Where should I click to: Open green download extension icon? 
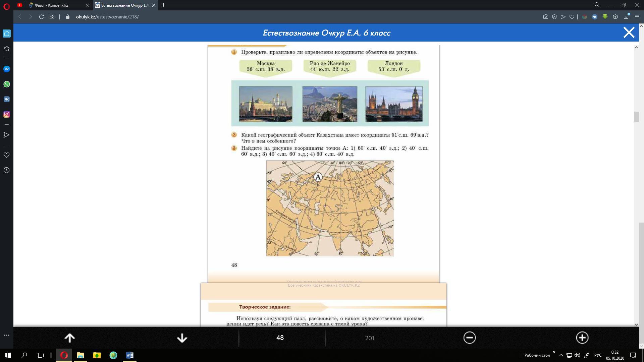[x=605, y=16]
